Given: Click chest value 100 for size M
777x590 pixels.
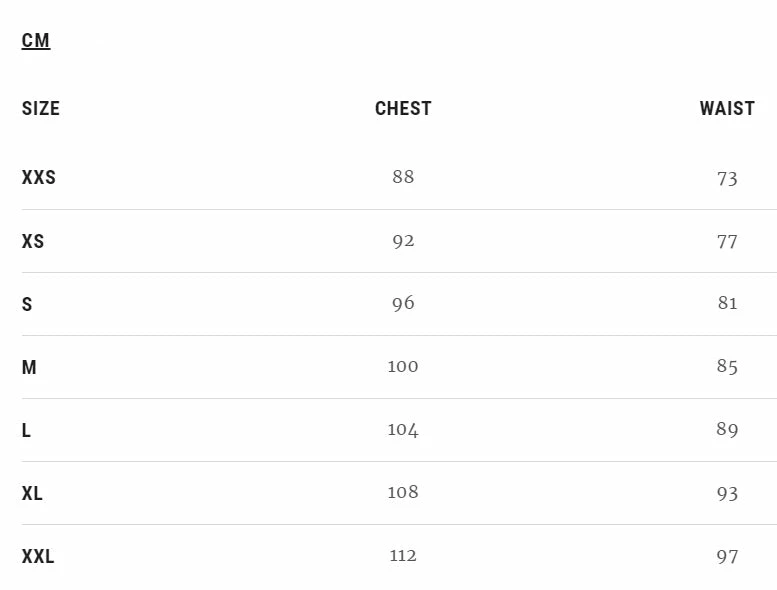Looking at the screenshot, I should click(403, 366).
